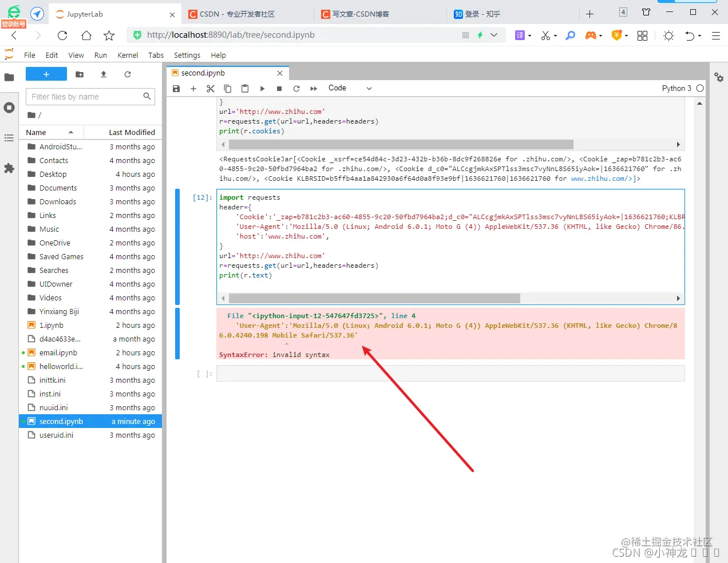
Task: Open the browser hamburger main menu
Action: pyautogui.click(x=715, y=35)
